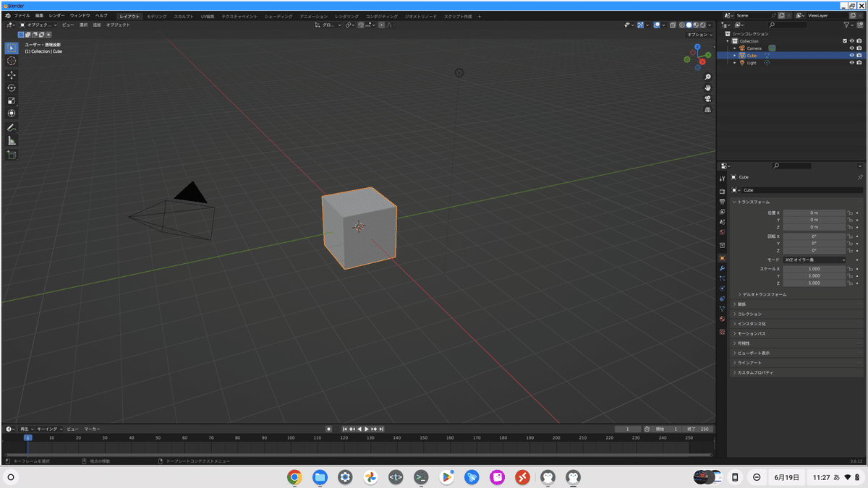Expand Delta Transform panel

pos(765,295)
